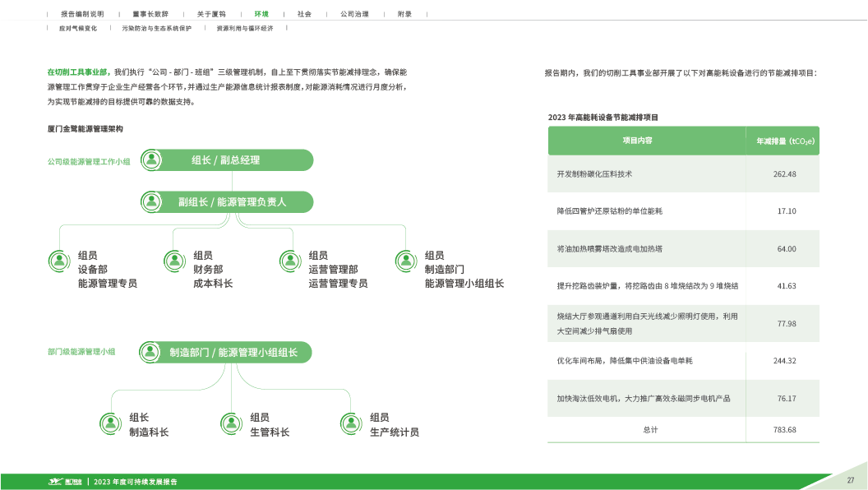Click person icon next to 生管科长
The image size is (868, 490).
[231, 423]
